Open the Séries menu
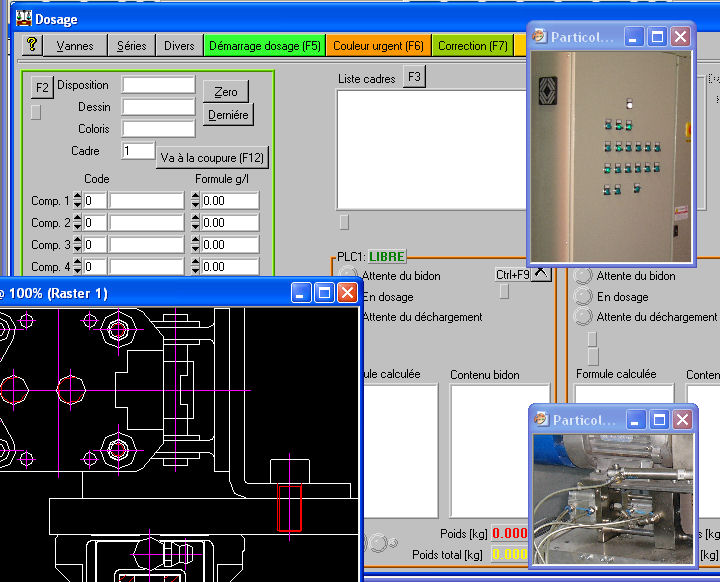This screenshot has width=720, height=582. (x=131, y=45)
